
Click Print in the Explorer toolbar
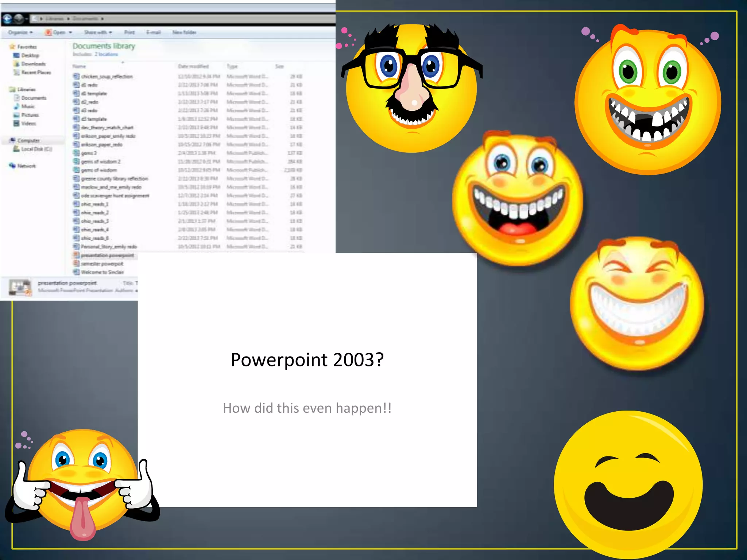(129, 32)
